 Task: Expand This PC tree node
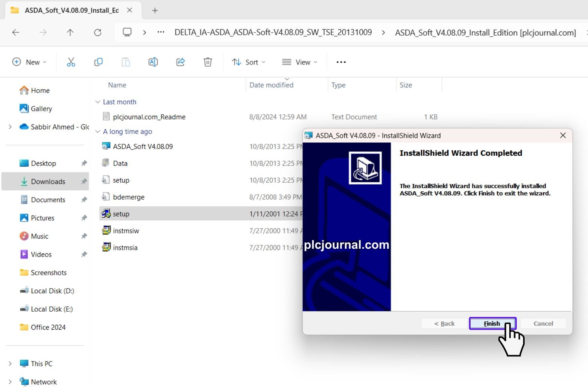10,363
